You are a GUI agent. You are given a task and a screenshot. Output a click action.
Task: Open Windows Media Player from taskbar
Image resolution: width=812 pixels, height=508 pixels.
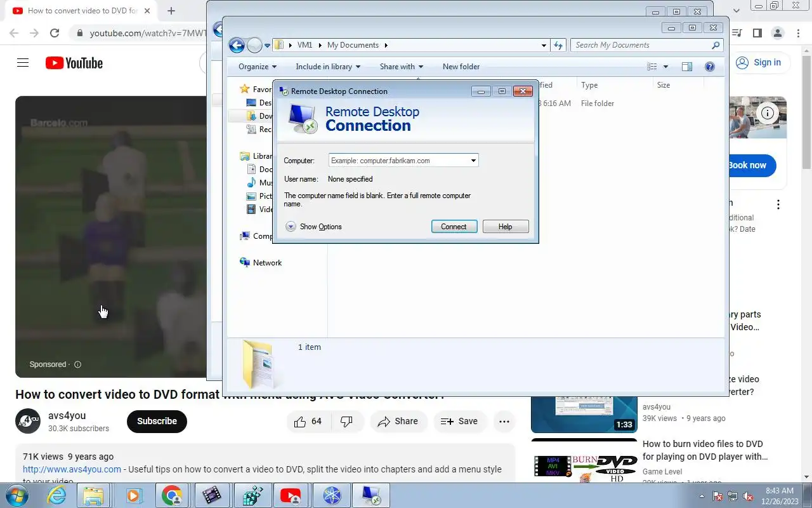coord(134,495)
